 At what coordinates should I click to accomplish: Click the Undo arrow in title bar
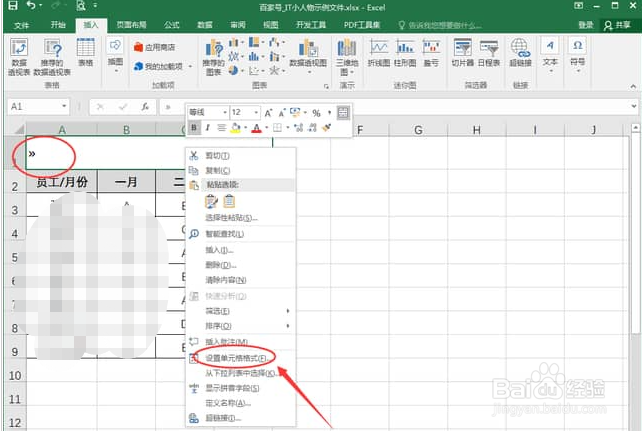(31, 5)
